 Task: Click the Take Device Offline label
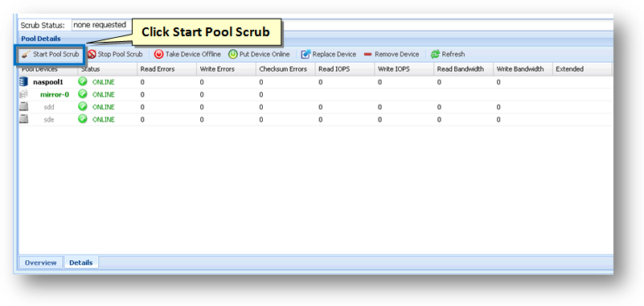tap(193, 54)
